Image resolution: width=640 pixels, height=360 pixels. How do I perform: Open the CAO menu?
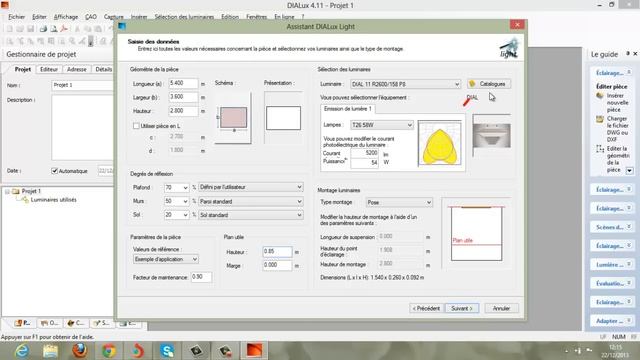[x=91, y=17]
